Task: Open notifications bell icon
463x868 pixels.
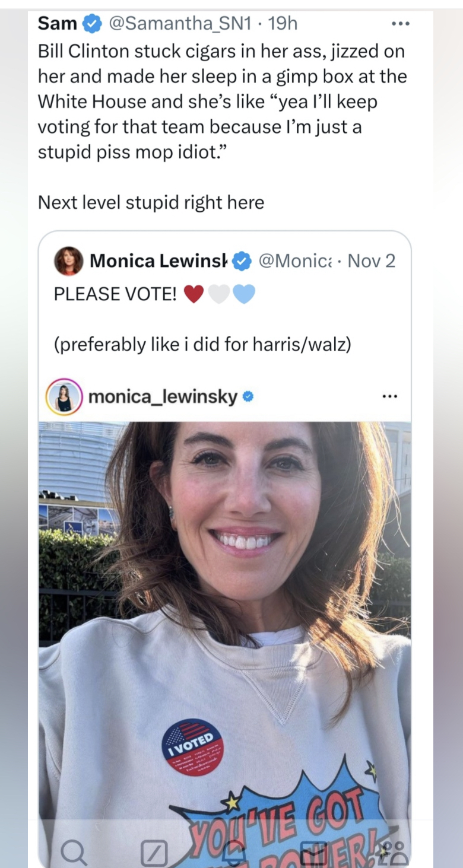Action: 233,852
